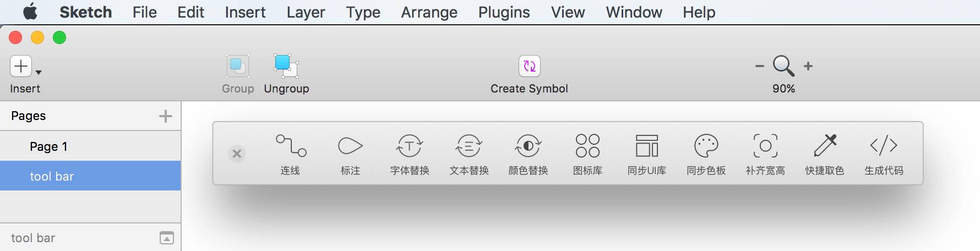Open the 同步色板 sync color palette

(x=706, y=146)
